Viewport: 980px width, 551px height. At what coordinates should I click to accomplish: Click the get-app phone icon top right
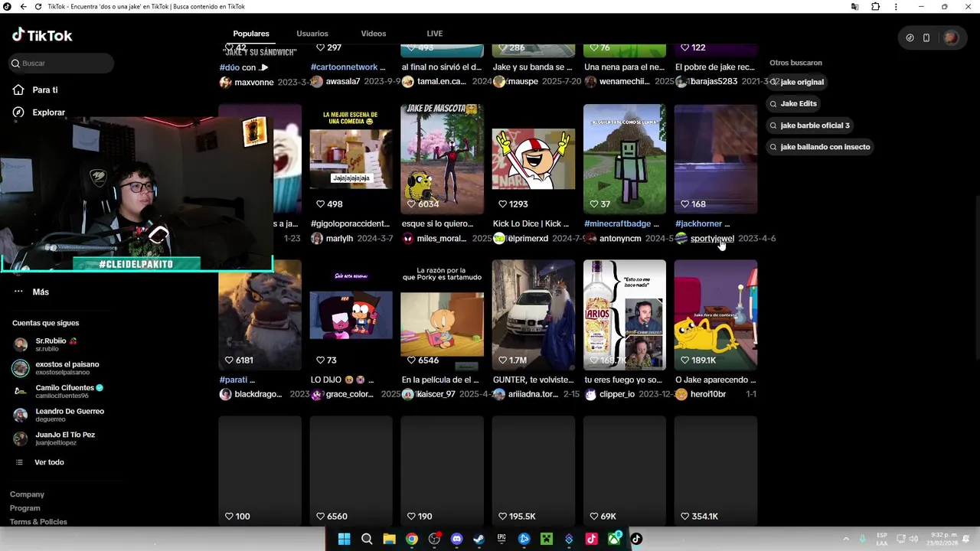tap(926, 37)
